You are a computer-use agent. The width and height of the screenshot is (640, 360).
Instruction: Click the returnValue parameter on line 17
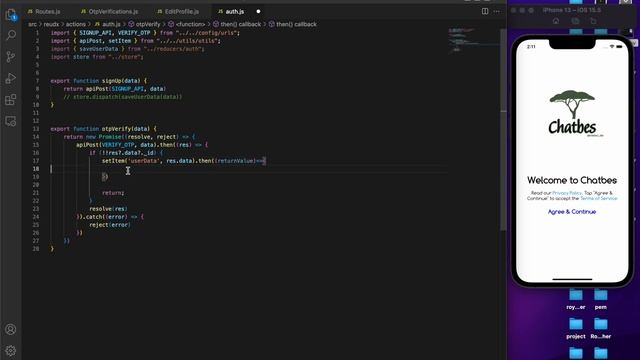(x=236, y=161)
